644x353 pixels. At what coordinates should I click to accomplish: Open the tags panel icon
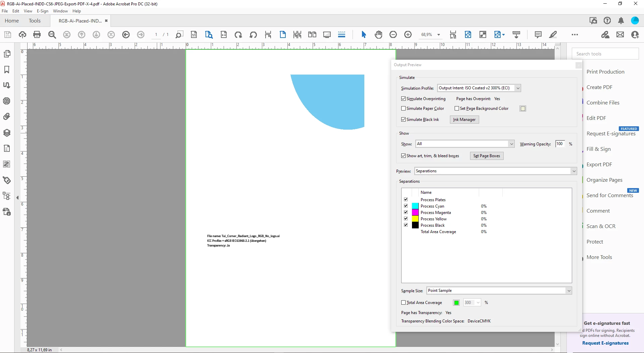(x=7, y=180)
